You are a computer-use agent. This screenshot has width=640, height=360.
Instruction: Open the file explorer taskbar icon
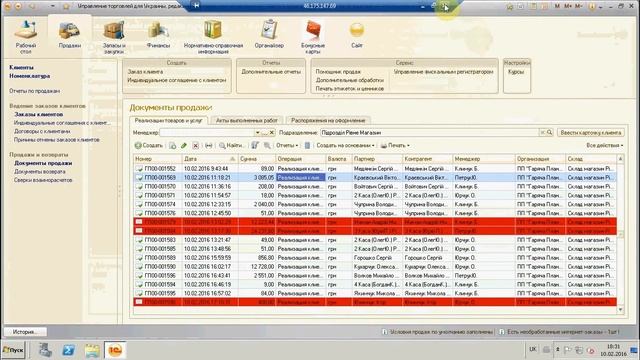[92, 350]
